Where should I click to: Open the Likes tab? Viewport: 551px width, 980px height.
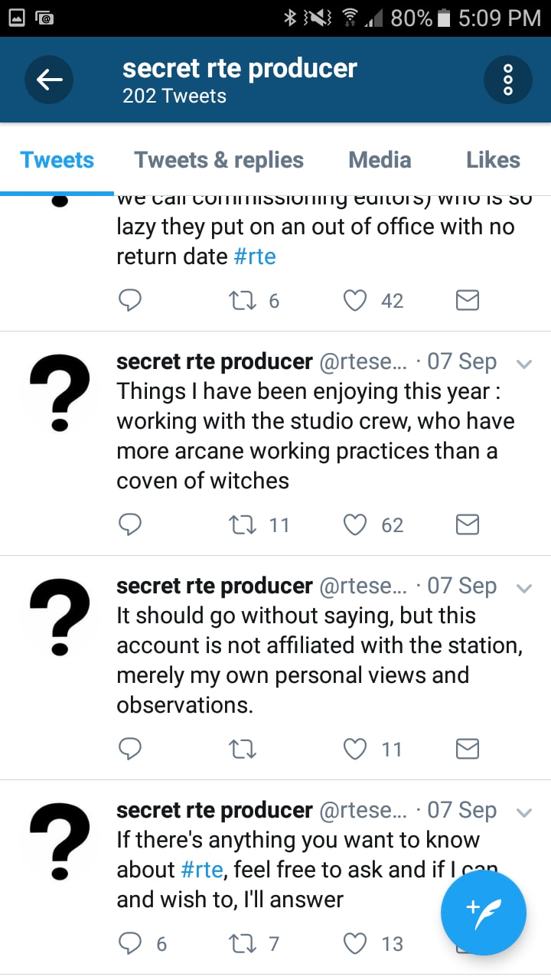(x=493, y=160)
